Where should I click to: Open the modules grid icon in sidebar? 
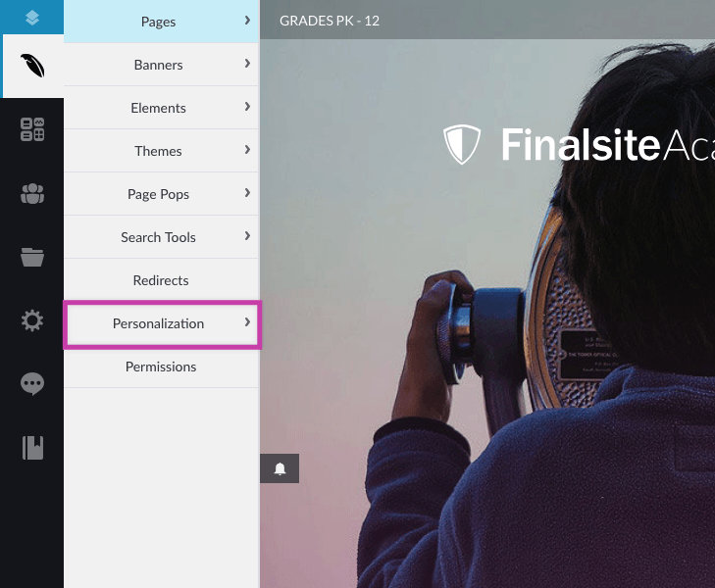[32, 129]
